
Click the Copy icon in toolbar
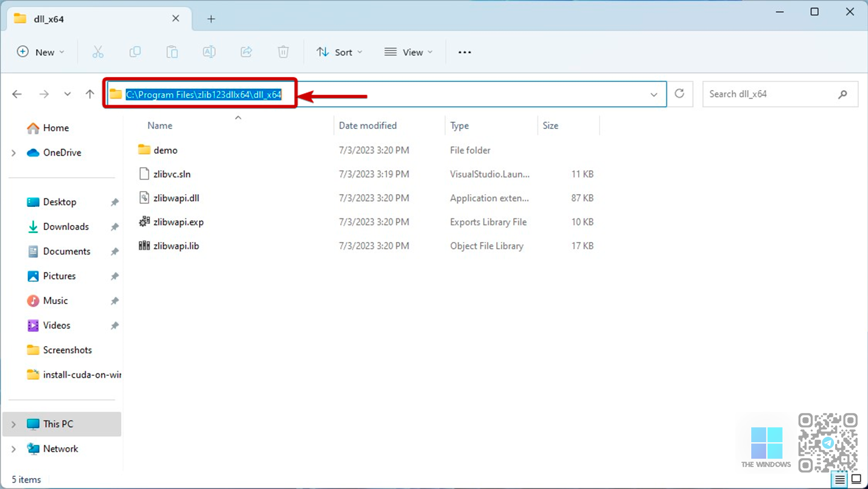point(135,52)
